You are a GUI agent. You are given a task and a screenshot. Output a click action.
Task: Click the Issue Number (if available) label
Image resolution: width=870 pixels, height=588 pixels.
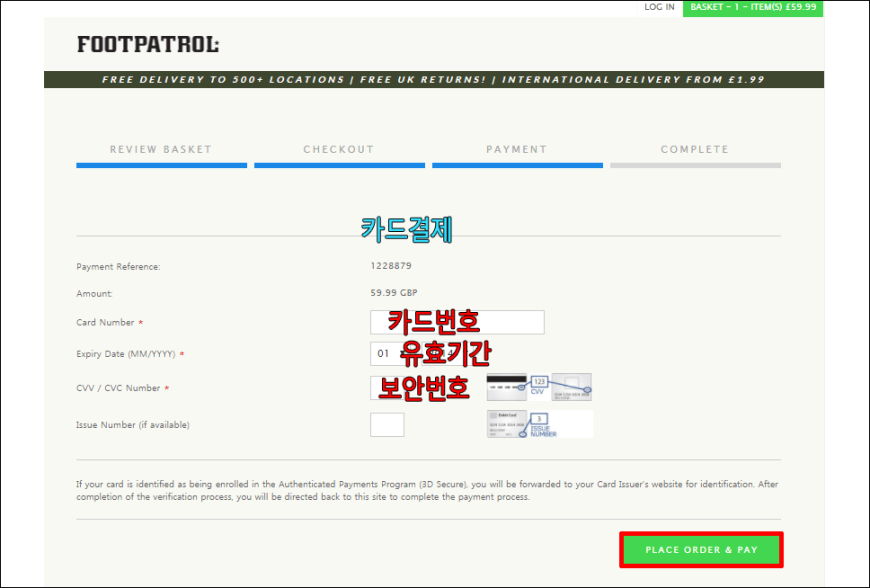pos(133,425)
